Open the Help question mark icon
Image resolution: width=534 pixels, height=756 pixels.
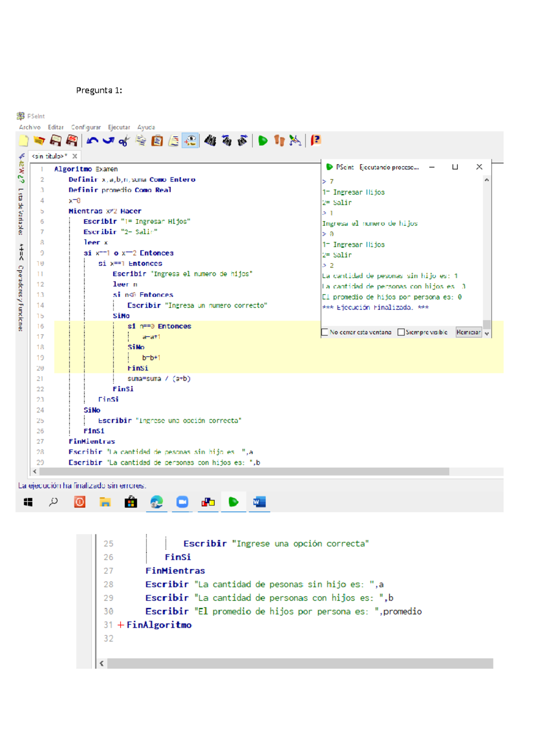point(316,141)
